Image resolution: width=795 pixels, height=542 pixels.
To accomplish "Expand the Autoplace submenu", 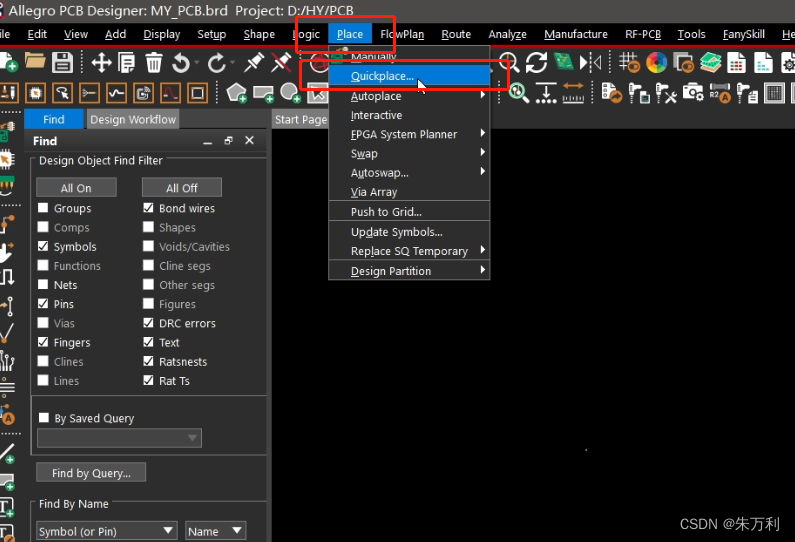I will click(409, 96).
